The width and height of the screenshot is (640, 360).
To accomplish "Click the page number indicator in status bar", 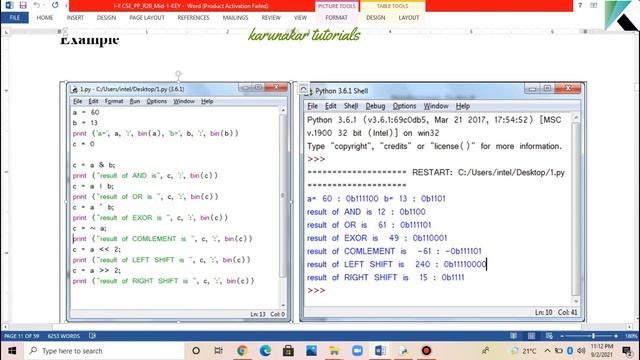I will click(x=22, y=336).
